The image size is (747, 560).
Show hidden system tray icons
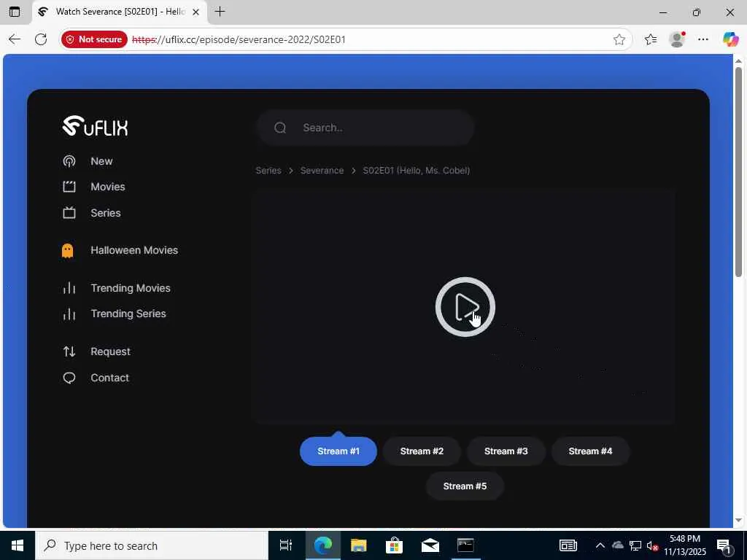click(600, 545)
